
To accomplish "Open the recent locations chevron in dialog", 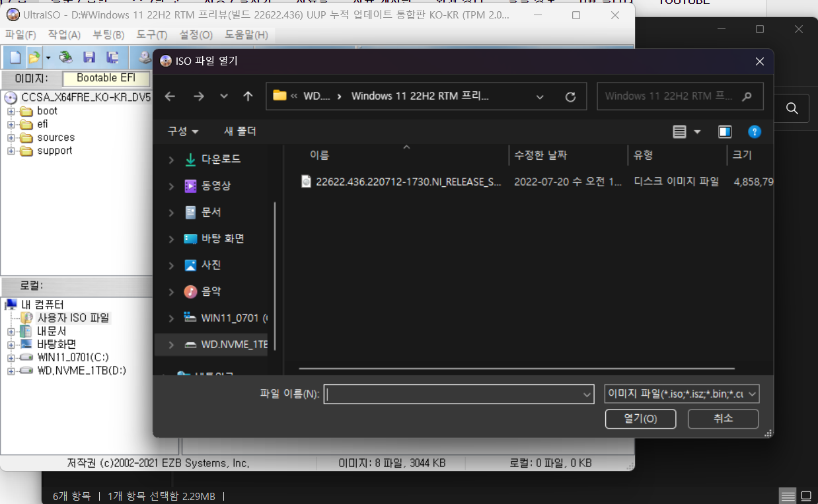I will (x=224, y=96).
